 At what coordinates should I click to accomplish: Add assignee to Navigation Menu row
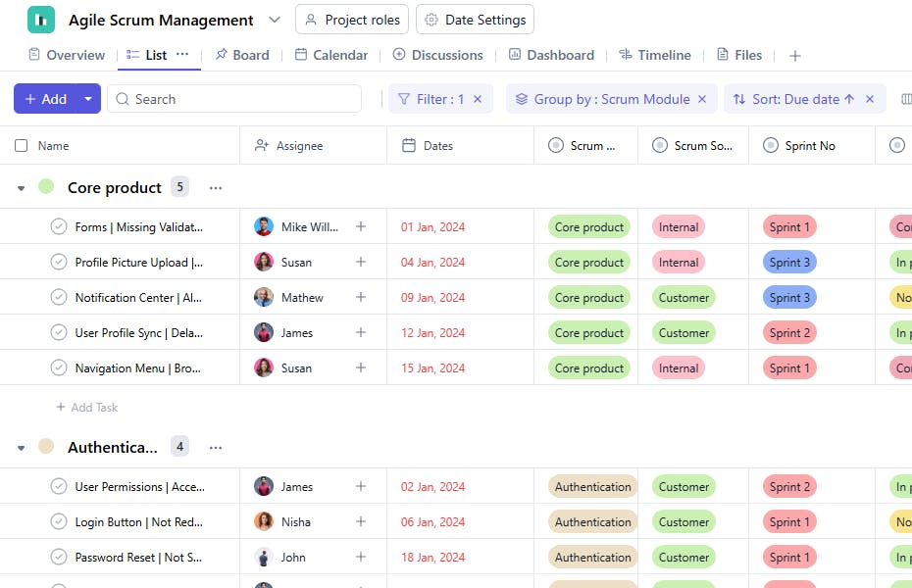click(361, 367)
